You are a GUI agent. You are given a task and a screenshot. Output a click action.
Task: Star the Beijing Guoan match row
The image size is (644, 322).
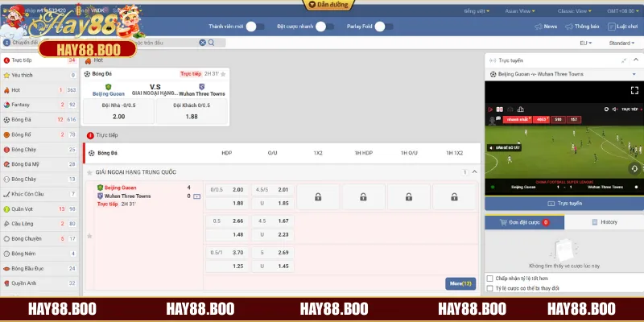(x=89, y=236)
